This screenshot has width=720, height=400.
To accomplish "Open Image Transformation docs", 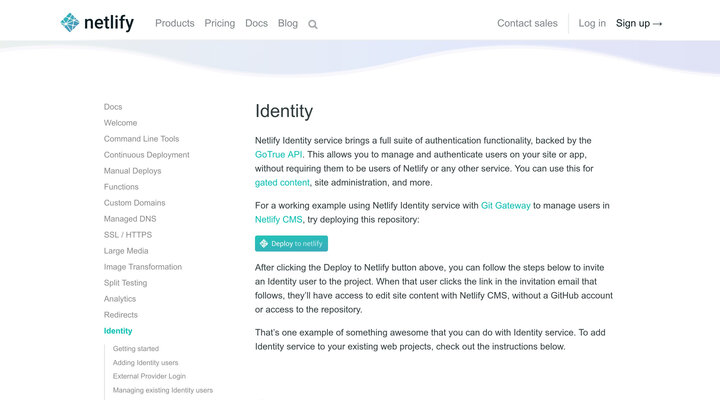I will [x=143, y=267].
